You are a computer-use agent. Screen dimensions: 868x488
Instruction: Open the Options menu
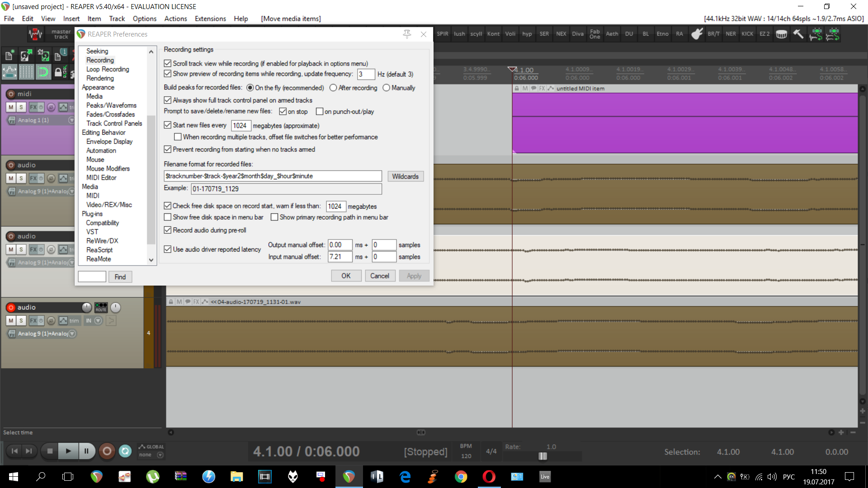pyautogui.click(x=145, y=19)
